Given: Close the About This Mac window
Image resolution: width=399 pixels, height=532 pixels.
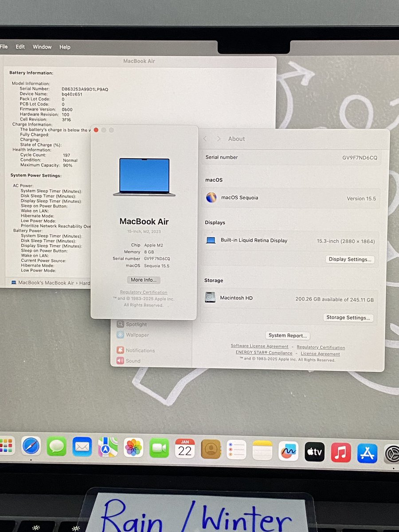Looking at the screenshot, I should pyautogui.click(x=96, y=130).
